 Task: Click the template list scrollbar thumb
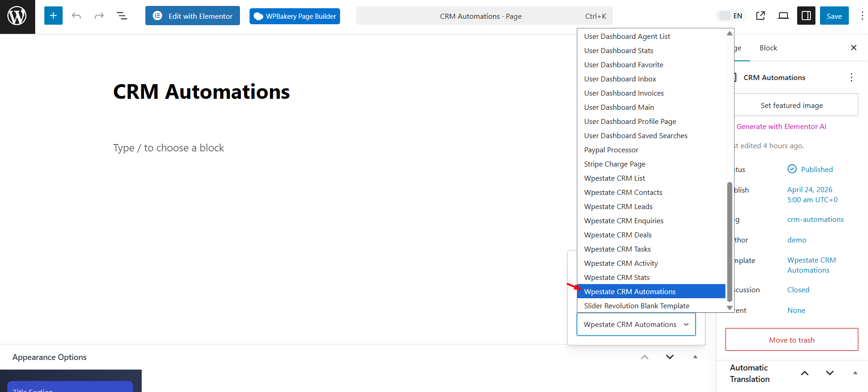(730, 242)
